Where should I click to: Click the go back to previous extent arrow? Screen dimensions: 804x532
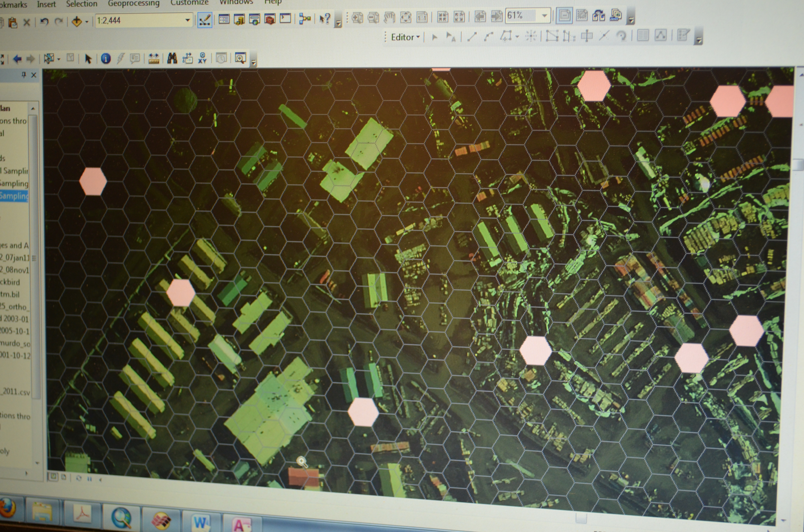[17, 59]
